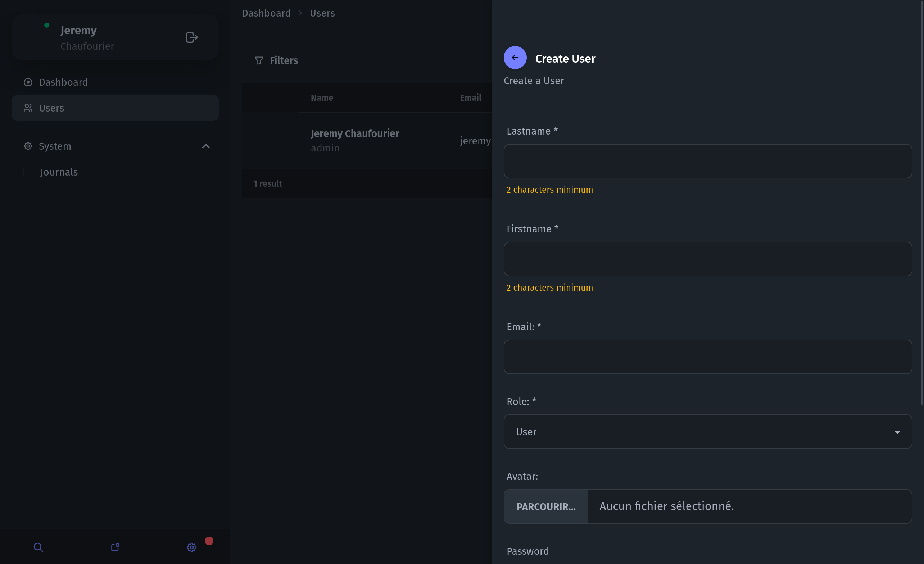The height and width of the screenshot is (564, 924).
Task: Open the search icon in the bottom bar
Action: [38, 547]
